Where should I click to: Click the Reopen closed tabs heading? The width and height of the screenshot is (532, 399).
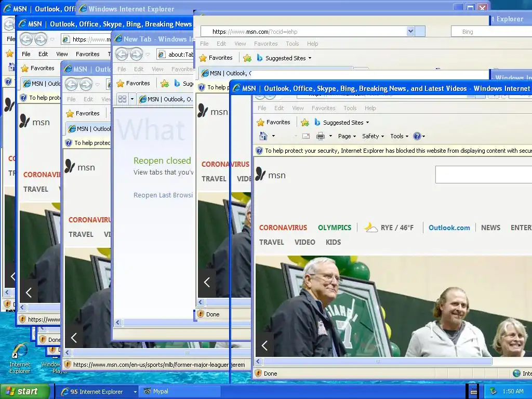click(x=162, y=161)
